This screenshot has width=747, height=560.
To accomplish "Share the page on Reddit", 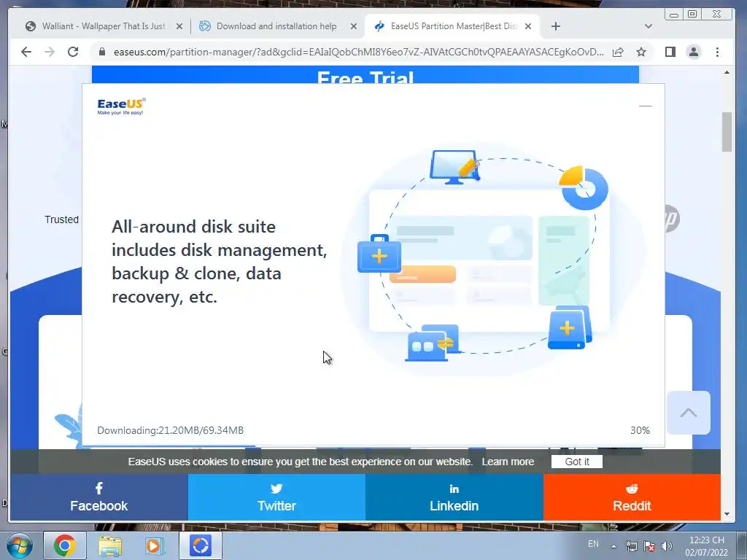I will coord(632,497).
